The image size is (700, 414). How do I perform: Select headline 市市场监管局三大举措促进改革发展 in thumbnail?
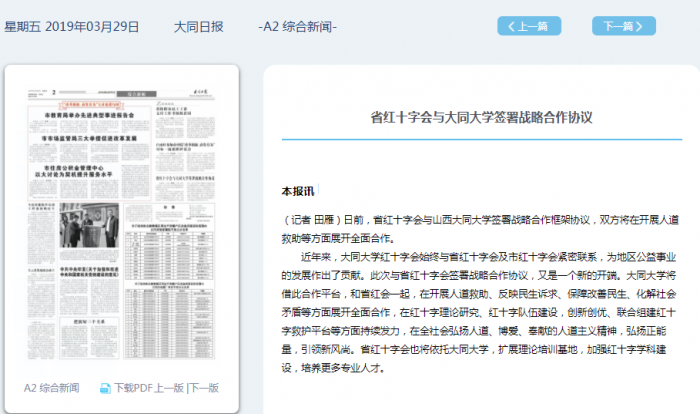coord(89,138)
